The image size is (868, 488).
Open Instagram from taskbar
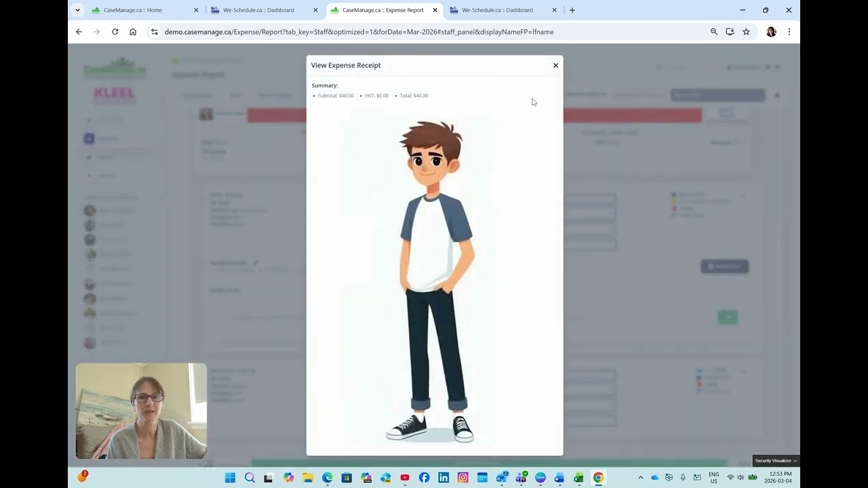(462, 478)
